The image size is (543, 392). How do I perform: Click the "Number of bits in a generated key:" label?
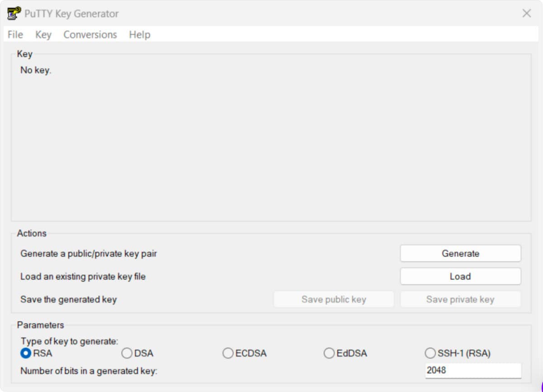tap(89, 371)
